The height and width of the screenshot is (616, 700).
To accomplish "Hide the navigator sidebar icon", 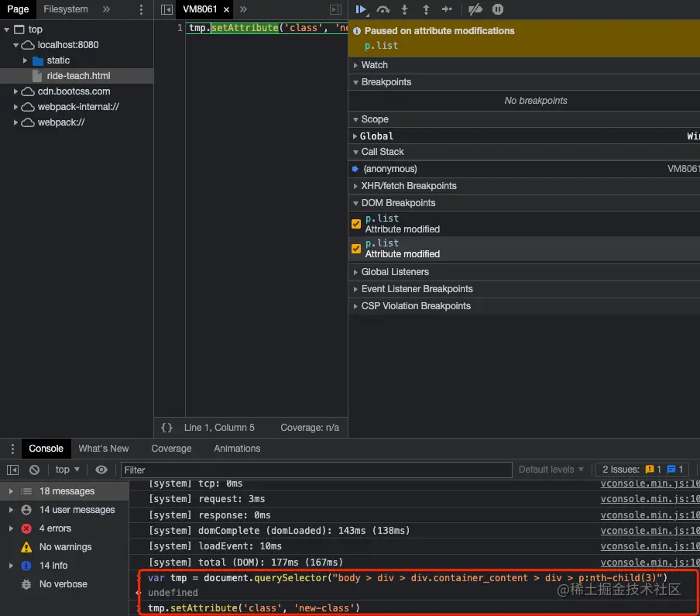I will click(x=166, y=9).
